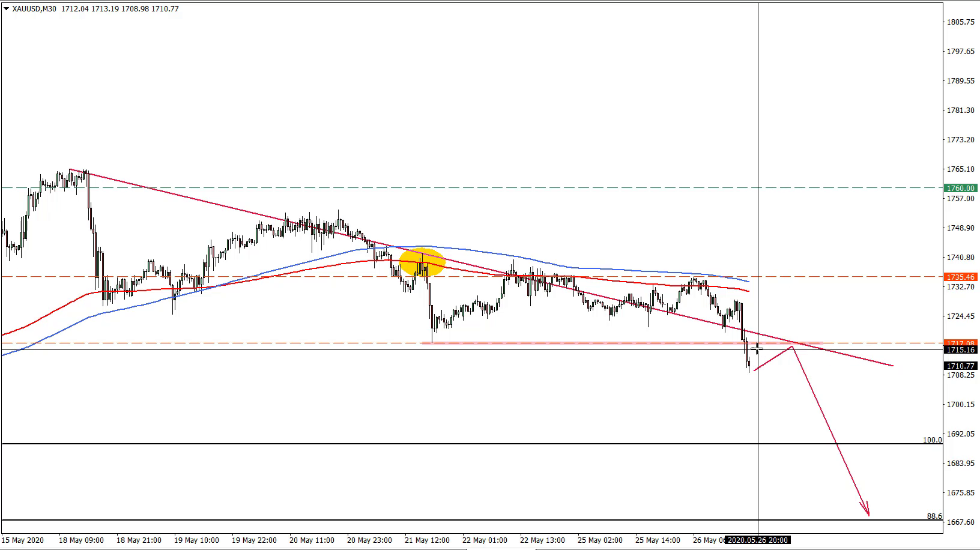Open the dropdown triangle beside XAUUSD,M30 title
This screenshot has width=980, height=550.
6,9
